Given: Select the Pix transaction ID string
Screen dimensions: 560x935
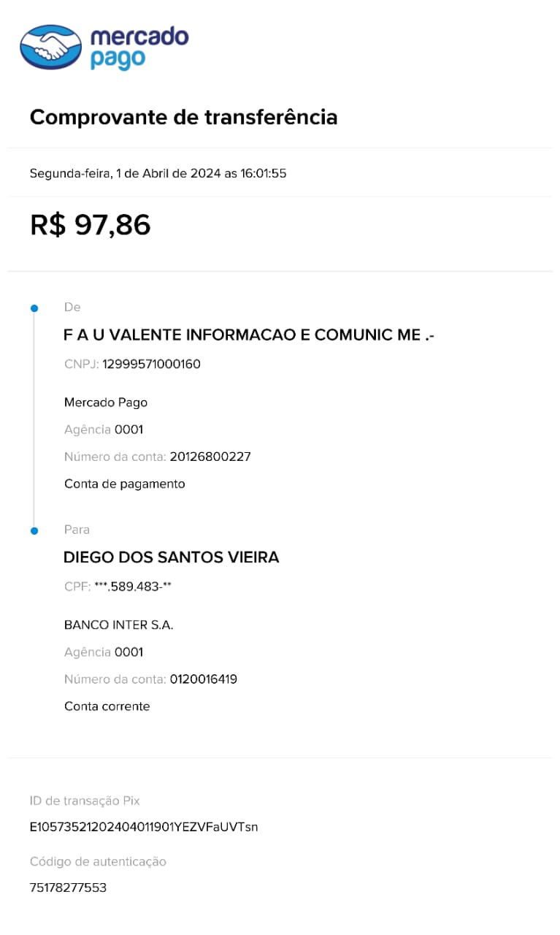Looking at the screenshot, I should tap(144, 828).
